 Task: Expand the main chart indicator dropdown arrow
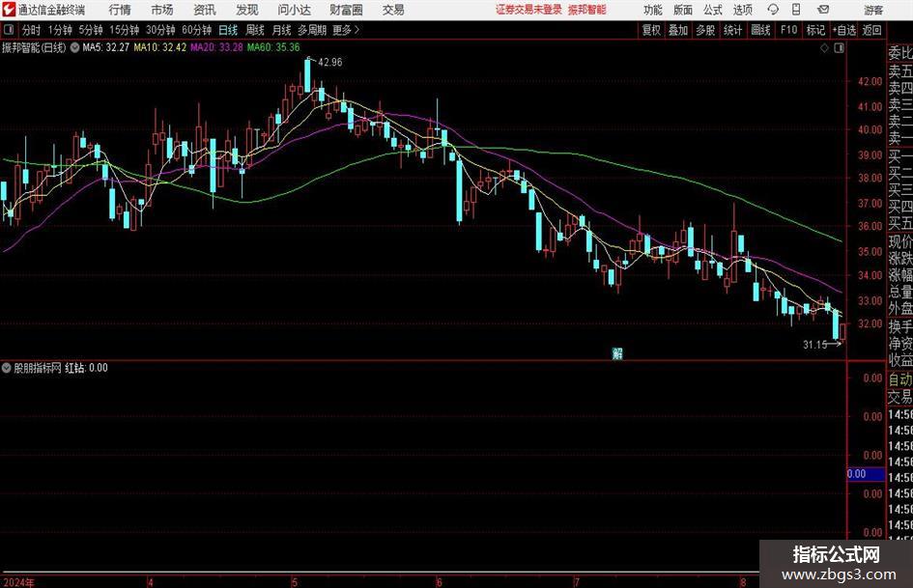(x=75, y=47)
